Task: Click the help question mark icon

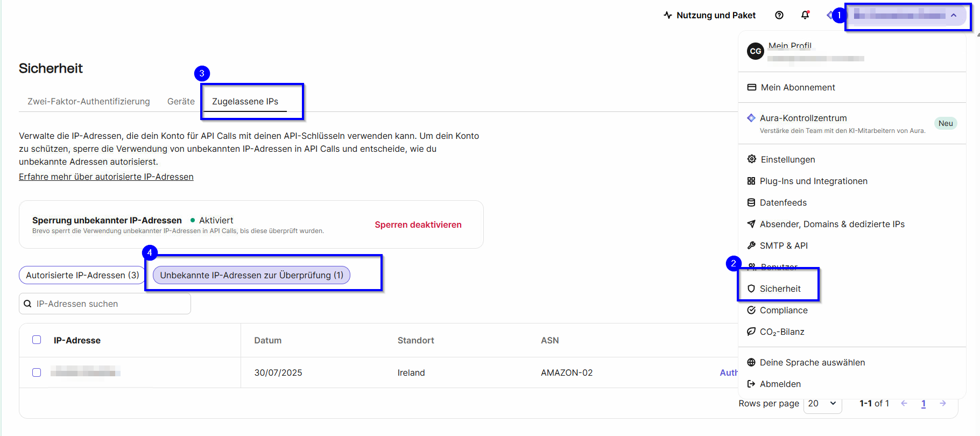Action: [x=779, y=15]
